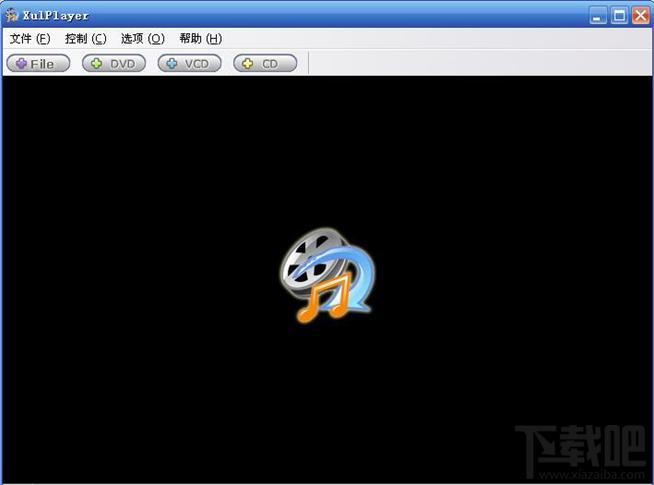Click the film reel logo in video area
This screenshot has height=485, width=654.
(327, 275)
